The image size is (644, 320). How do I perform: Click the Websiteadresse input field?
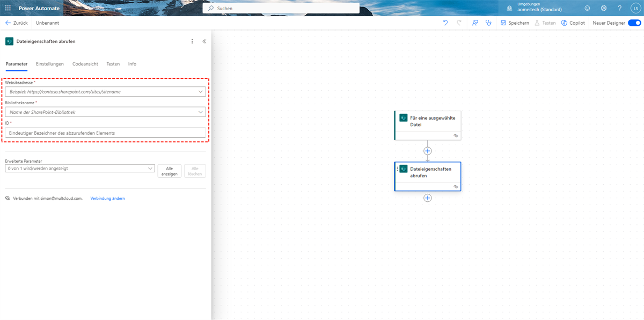coord(105,92)
